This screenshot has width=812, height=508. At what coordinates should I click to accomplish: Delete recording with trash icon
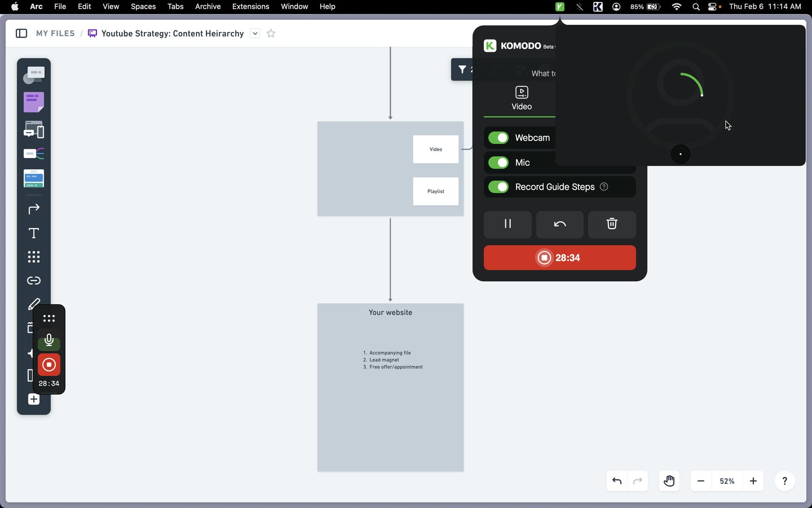(612, 225)
